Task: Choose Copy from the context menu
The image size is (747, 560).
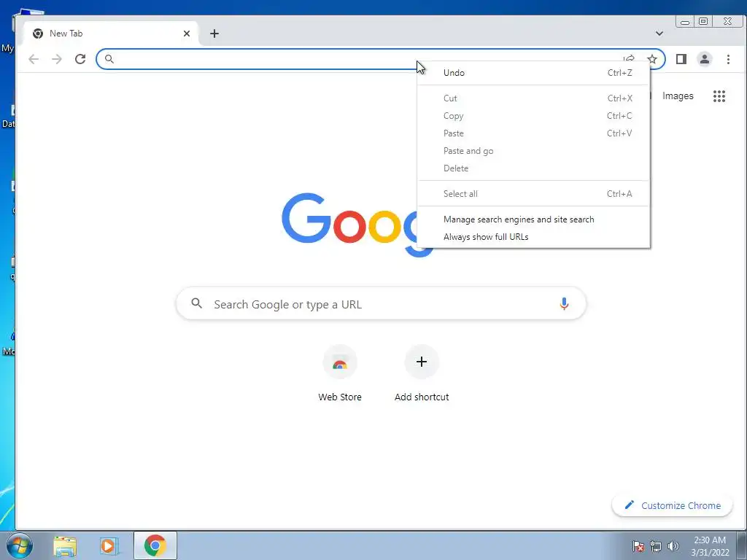Action: pyautogui.click(x=533, y=116)
